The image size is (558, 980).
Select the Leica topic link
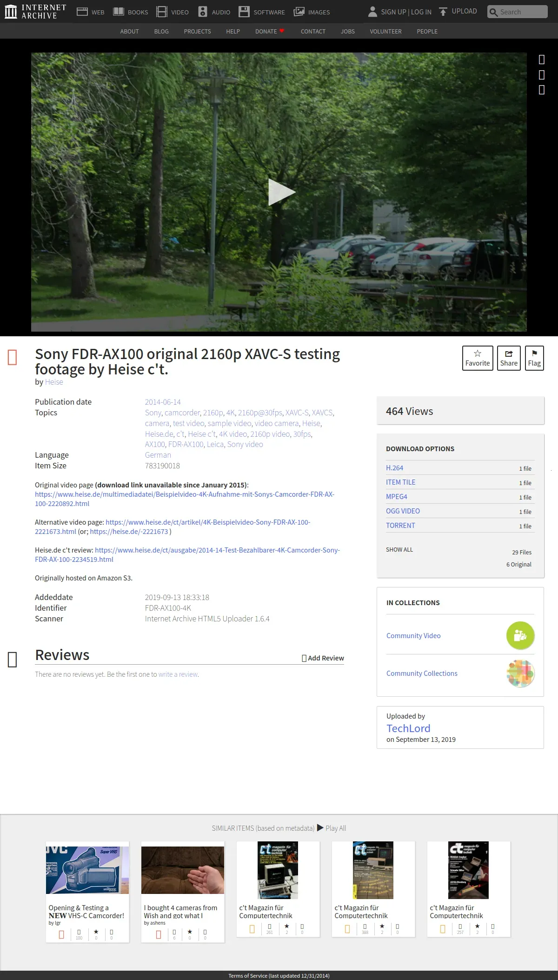click(215, 444)
